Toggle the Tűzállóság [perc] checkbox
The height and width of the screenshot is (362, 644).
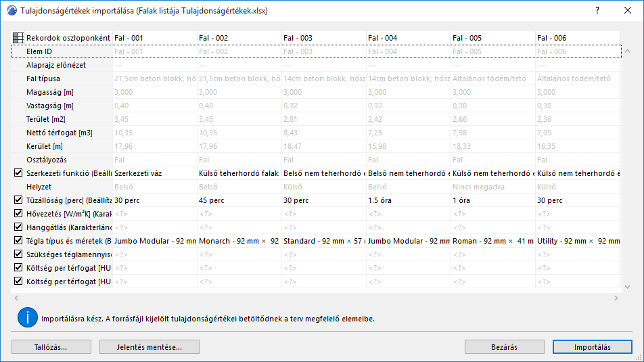(x=18, y=200)
